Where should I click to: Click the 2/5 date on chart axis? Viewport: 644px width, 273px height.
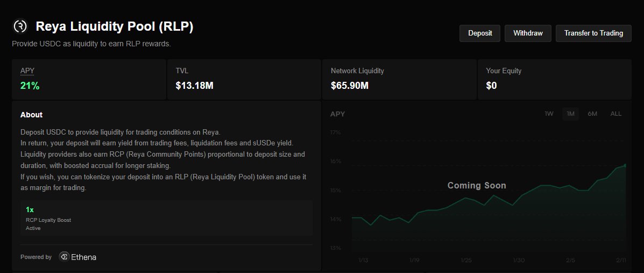click(571, 260)
